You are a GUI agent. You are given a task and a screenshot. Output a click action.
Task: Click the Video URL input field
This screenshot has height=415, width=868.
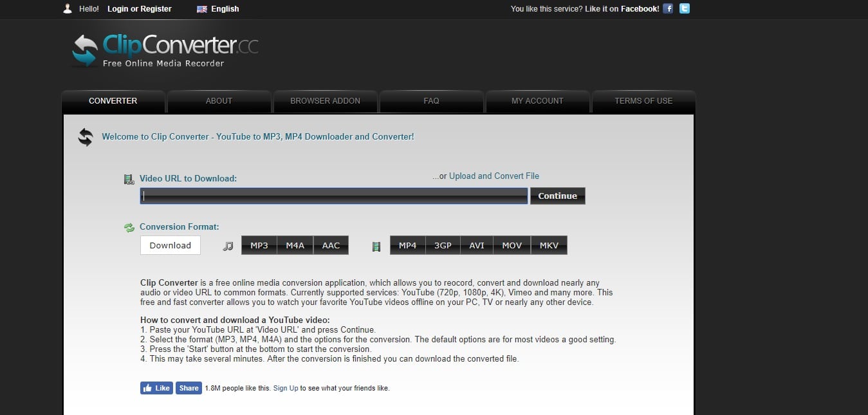334,196
